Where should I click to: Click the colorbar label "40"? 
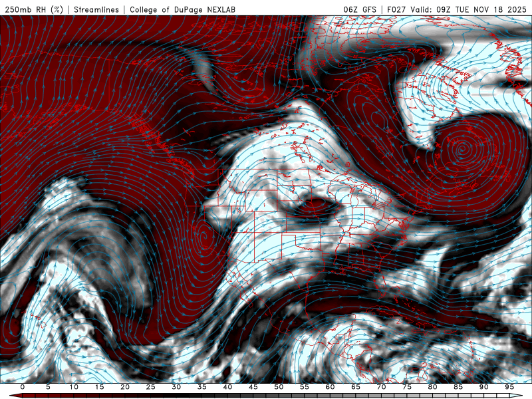(x=227, y=387)
